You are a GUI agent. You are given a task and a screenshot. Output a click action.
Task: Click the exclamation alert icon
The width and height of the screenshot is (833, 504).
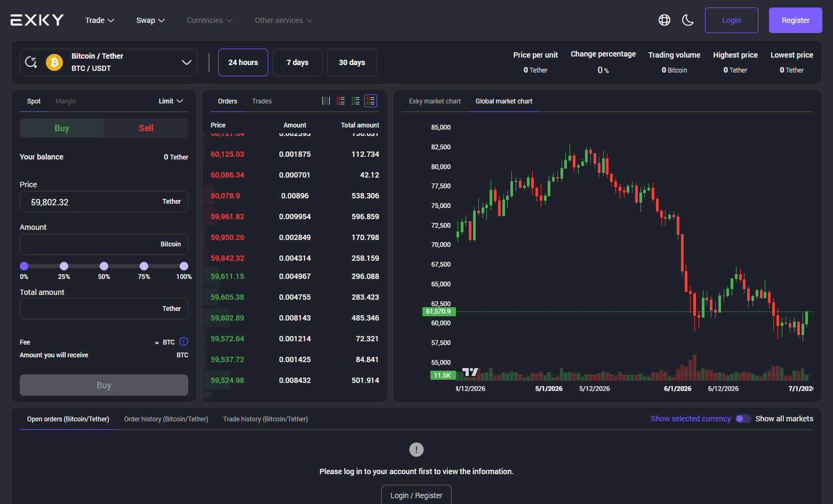tap(416, 450)
